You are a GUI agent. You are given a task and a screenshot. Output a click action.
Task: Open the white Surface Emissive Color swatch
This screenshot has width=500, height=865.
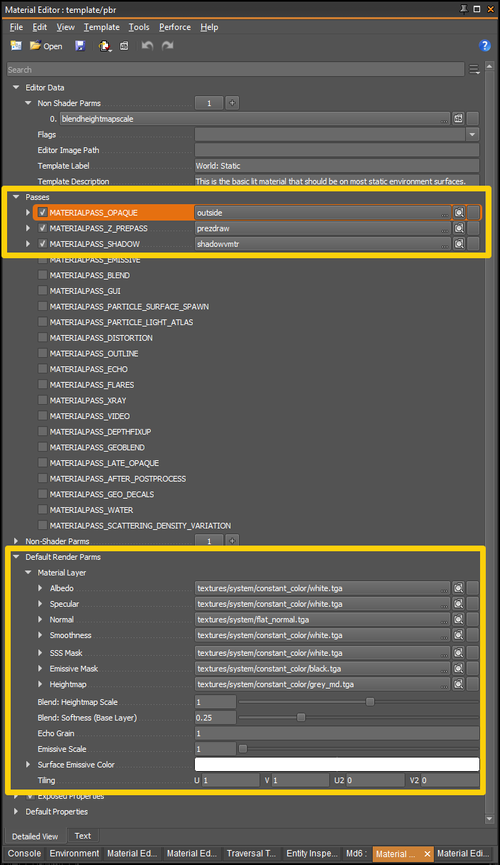tap(337, 765)
